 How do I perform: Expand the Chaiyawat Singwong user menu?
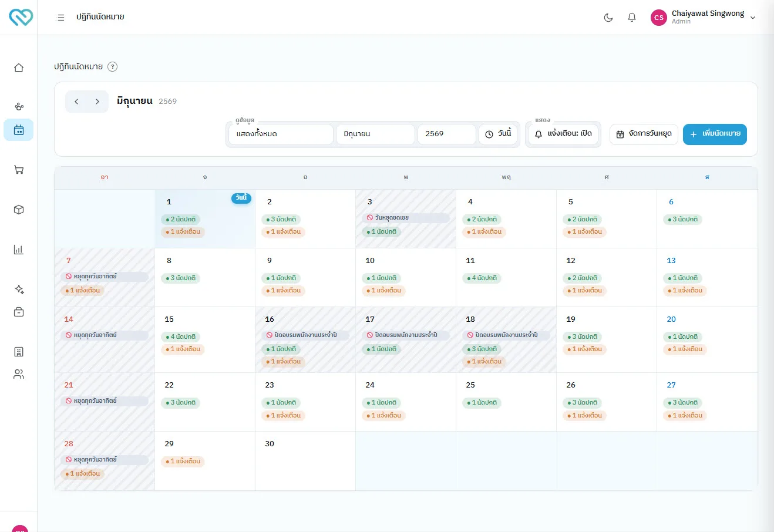click(x=704, y=18)
